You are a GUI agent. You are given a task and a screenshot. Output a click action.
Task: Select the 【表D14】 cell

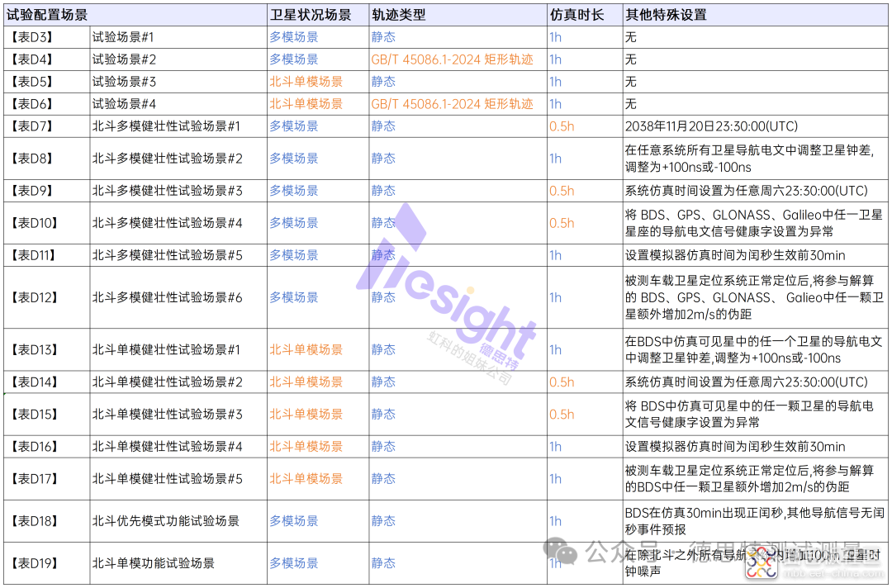tap(46, 382)
